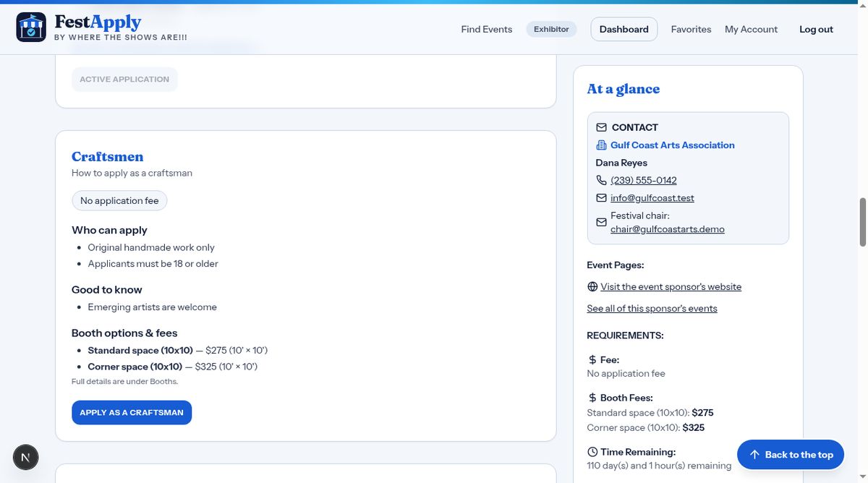Email info@gulfcoast.test
Image resolution: width=868 pixels, height=483 pixels.
coord(652,198)
